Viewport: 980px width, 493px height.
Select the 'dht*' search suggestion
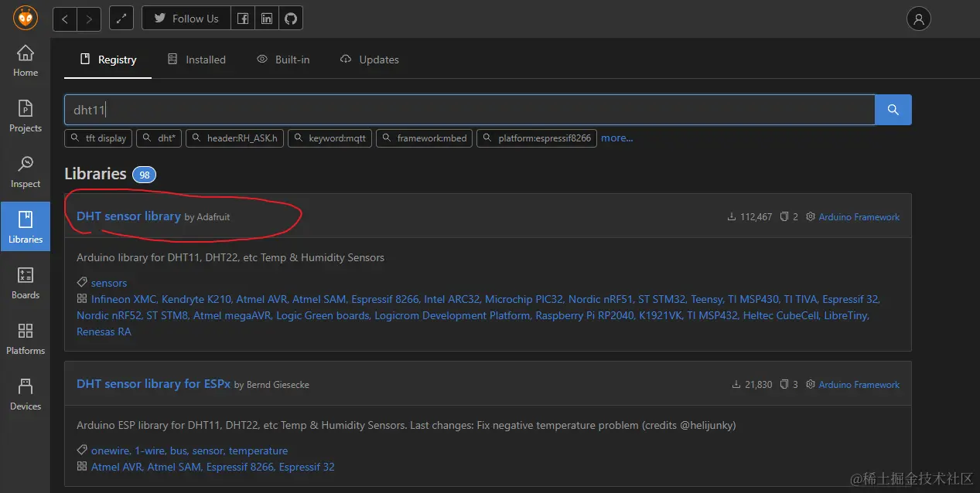(x=159, y=138)
